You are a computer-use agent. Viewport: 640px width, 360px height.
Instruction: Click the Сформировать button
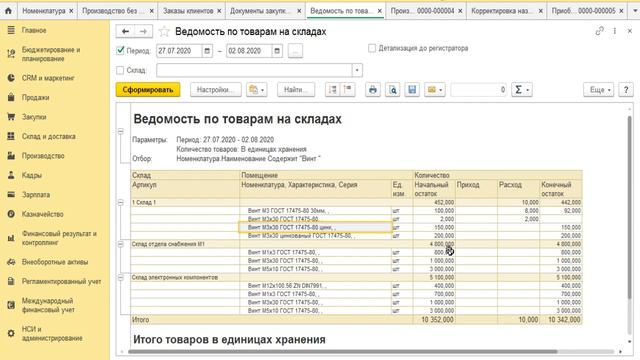pos(148,90)
